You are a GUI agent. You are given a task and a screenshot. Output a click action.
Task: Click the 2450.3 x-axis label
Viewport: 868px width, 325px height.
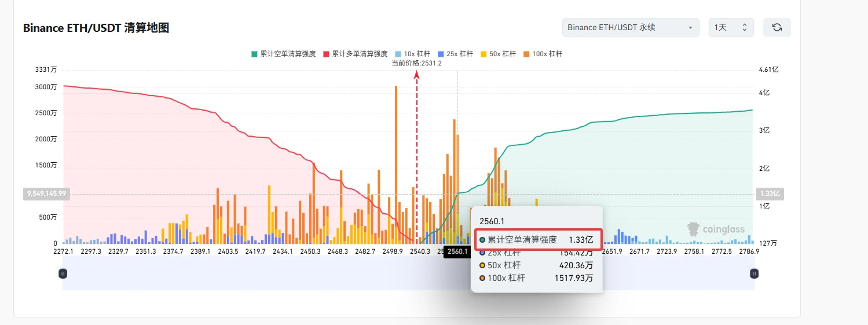pos(310,251)
